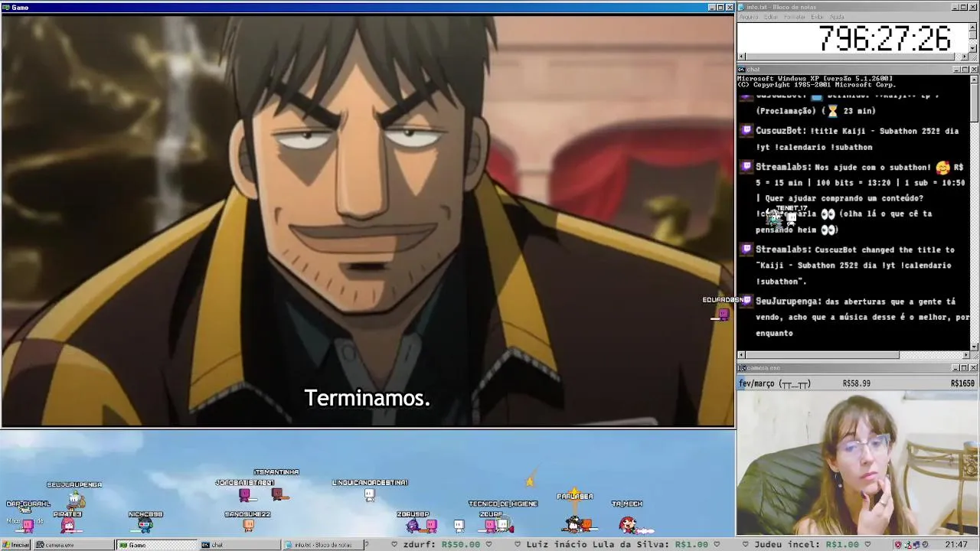The image size is (980, 551).
Task: Click the console icon in chat title bar
Action: 741,70
